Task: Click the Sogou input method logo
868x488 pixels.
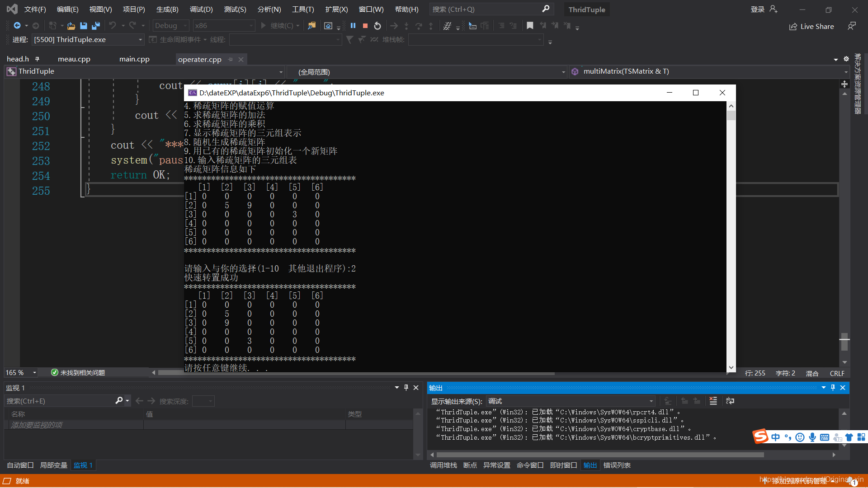Action: pyautogui.click(x=760, y=436)
